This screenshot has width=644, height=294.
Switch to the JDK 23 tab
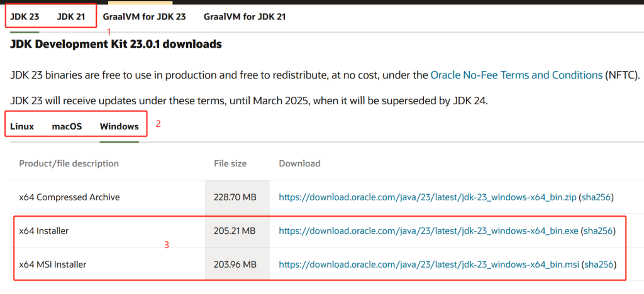(x=25, y=17)
